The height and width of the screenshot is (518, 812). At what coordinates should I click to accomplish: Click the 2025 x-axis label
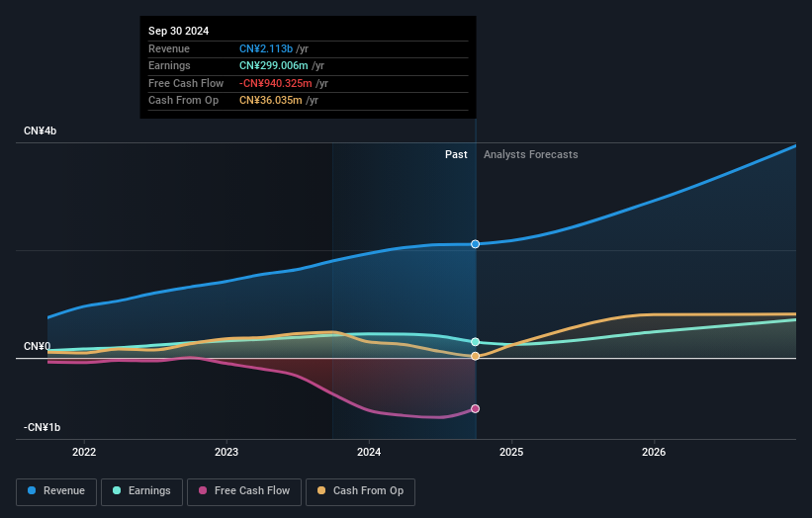[x=511, y=452]
